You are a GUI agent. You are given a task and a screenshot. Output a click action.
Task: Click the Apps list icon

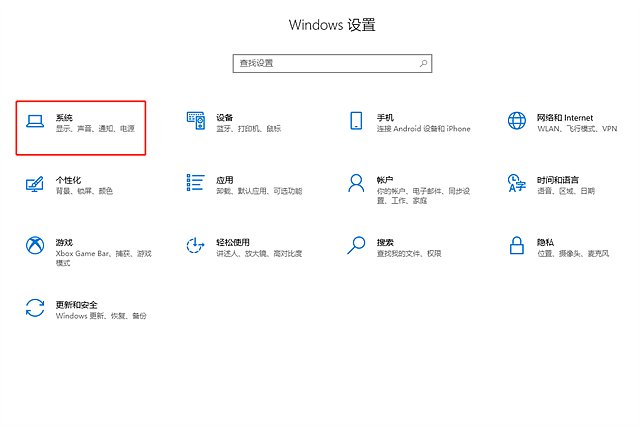(x=196, y=182)
